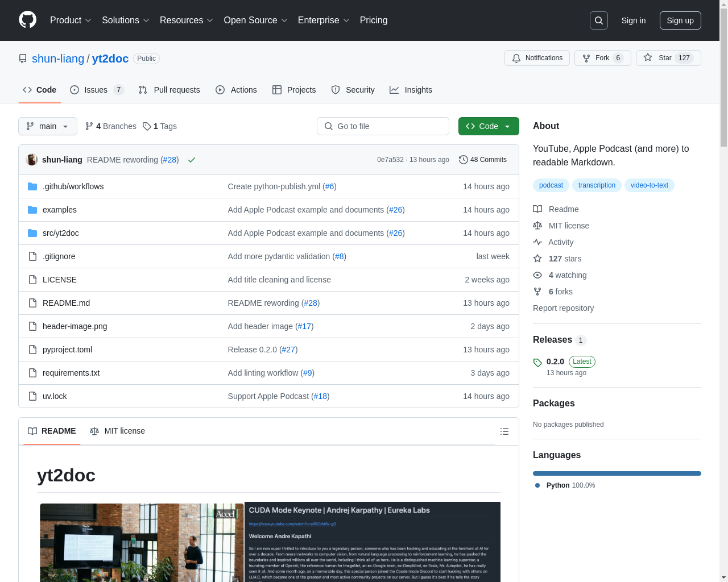
Task: Click the commit hash 0e7a532
Action: (x=390, y=160)
